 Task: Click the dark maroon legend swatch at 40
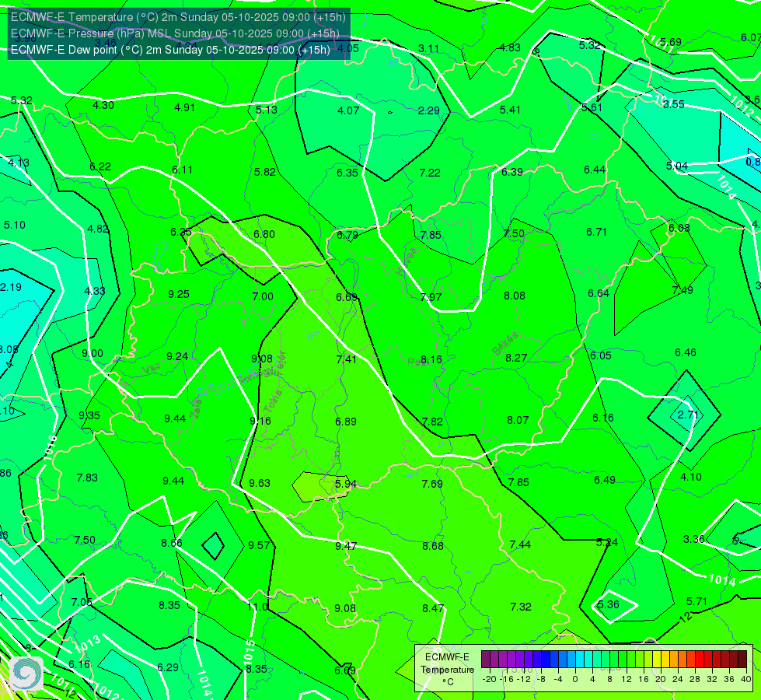tap(742, 660)
